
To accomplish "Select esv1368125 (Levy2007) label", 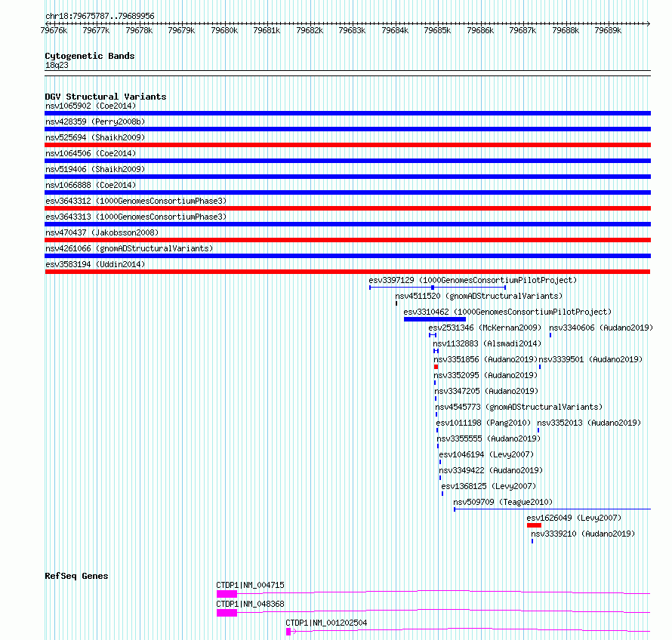I will pyautogui.click(x=489, y=486).
